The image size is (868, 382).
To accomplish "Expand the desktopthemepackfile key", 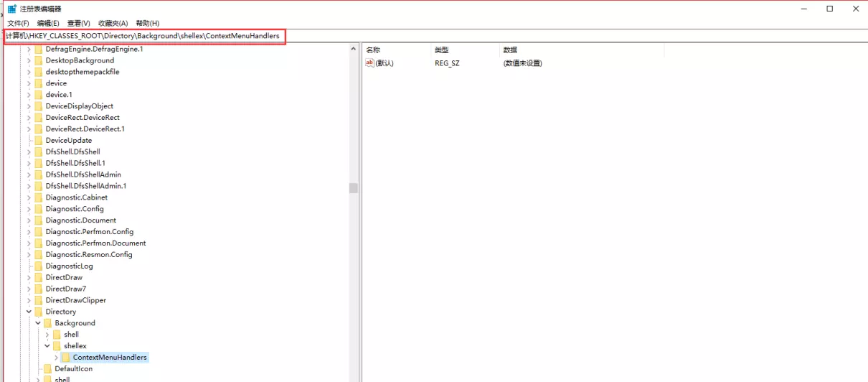I will point(29,72).
